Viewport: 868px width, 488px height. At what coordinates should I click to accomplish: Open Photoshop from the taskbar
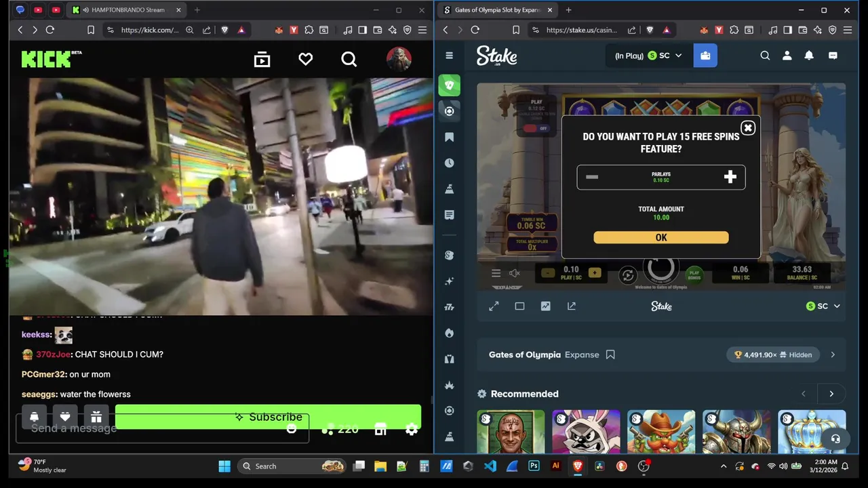pos(534,466)
